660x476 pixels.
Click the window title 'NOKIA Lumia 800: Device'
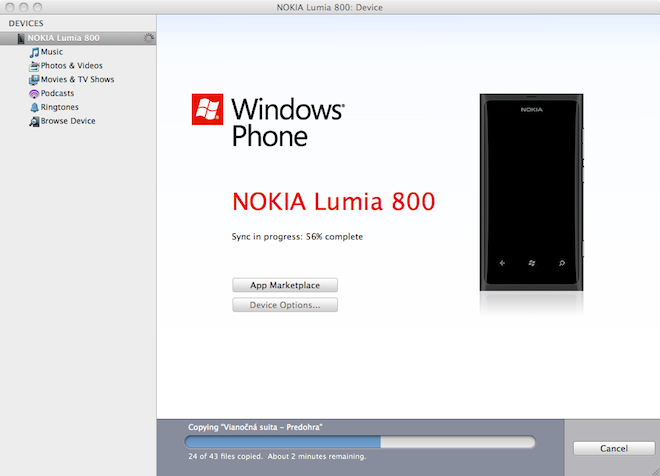point(330,8)
